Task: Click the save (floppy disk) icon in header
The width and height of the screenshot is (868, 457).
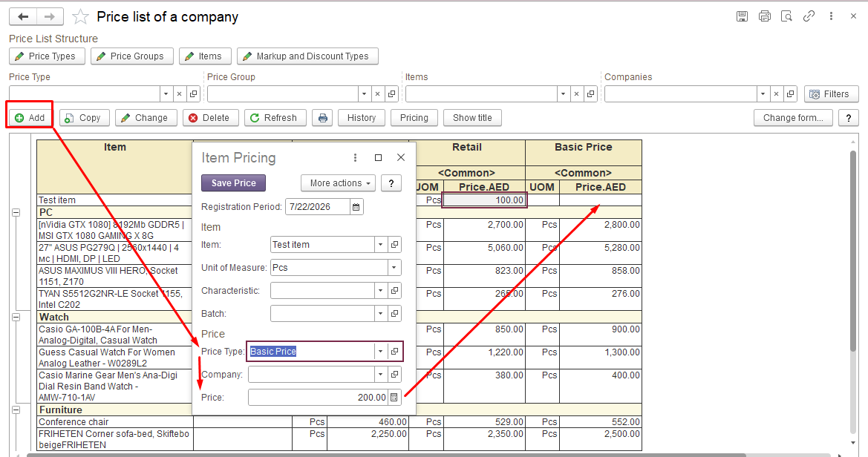Action: (743, 16)
